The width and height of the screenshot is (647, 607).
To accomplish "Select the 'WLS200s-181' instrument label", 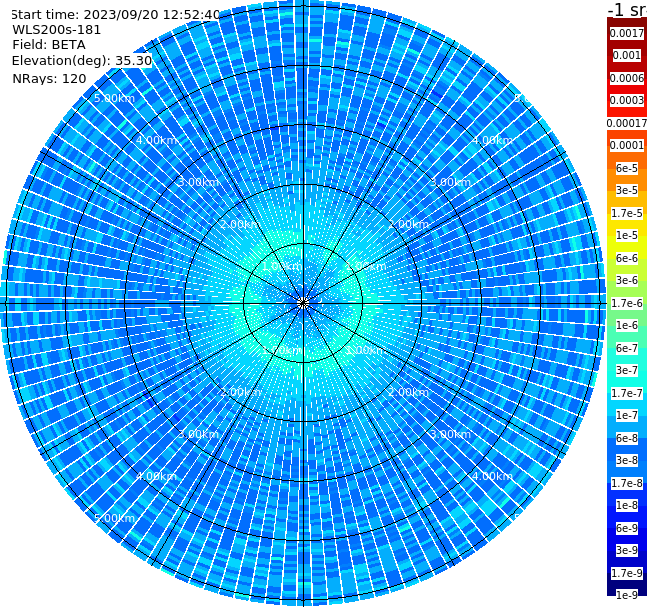I will tap(57, 30).
